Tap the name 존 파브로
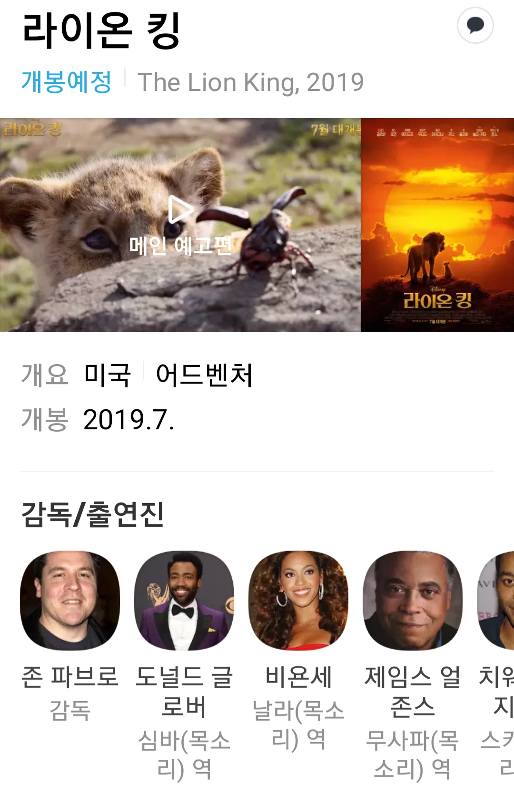 pos(70,677)
